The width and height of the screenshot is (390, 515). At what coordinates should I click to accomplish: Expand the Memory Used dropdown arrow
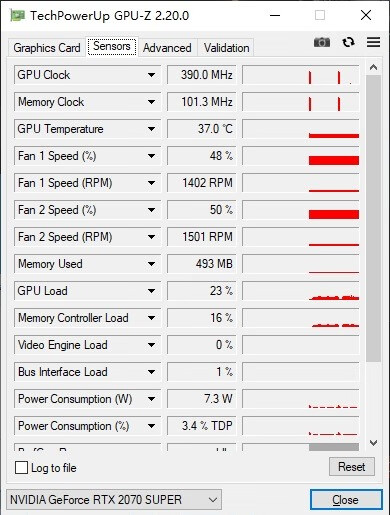coord(151,264)
